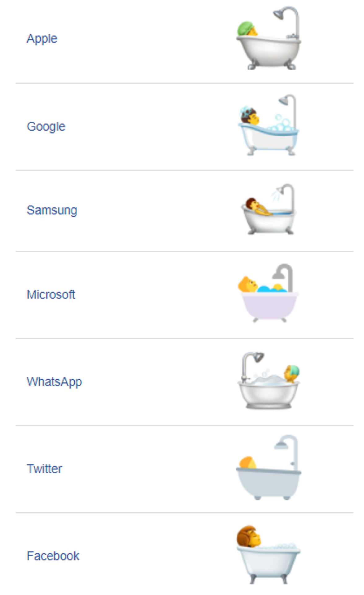The height and width of the screenshot is (595, 364).
Task: Click Apple's bathtub emoji image
Action: coord(269,38)
